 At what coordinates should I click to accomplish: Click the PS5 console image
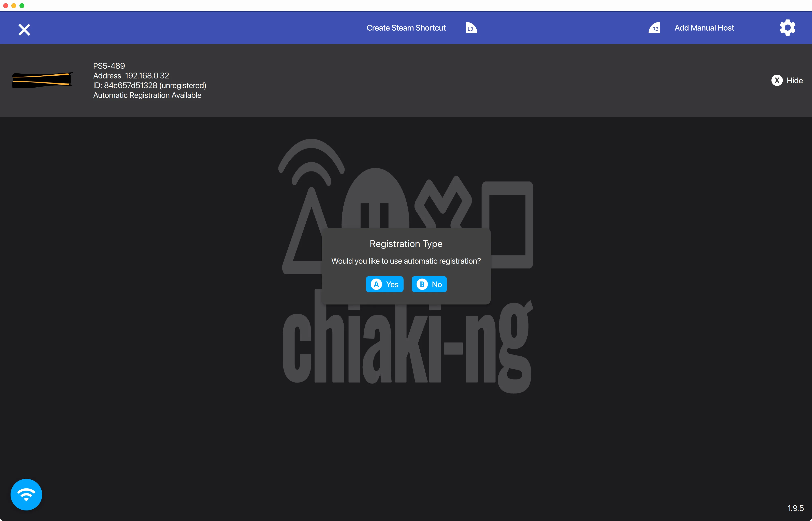coord(43,80)
